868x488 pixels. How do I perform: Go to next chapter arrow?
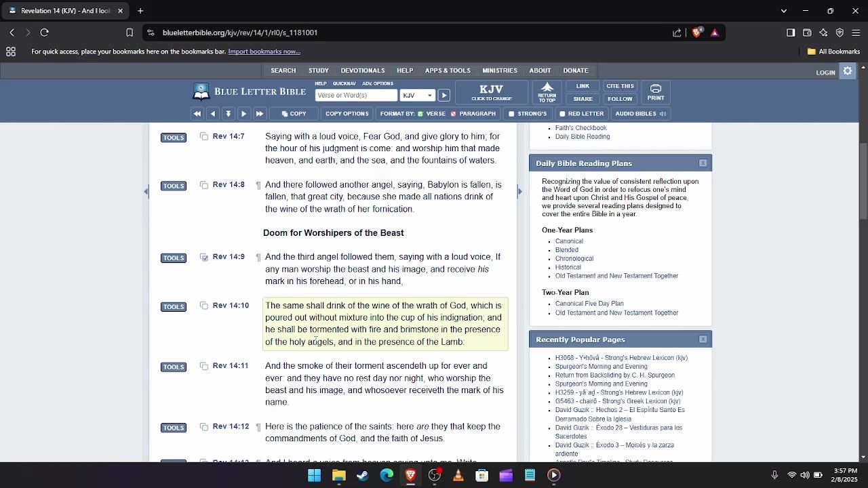[243, 114]
